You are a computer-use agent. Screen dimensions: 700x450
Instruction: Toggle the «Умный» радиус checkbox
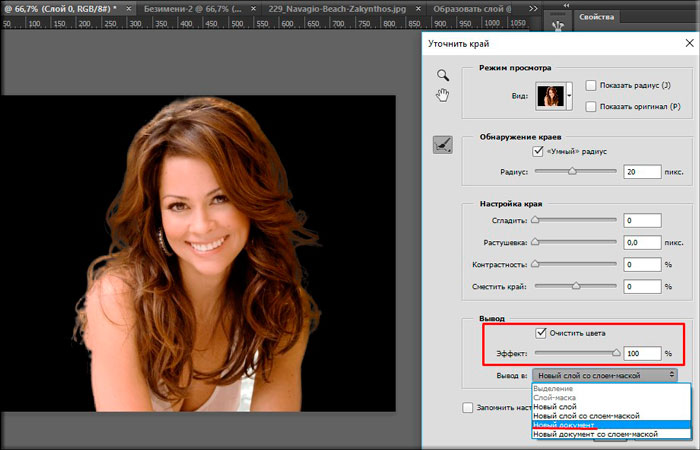pos(540,151)
